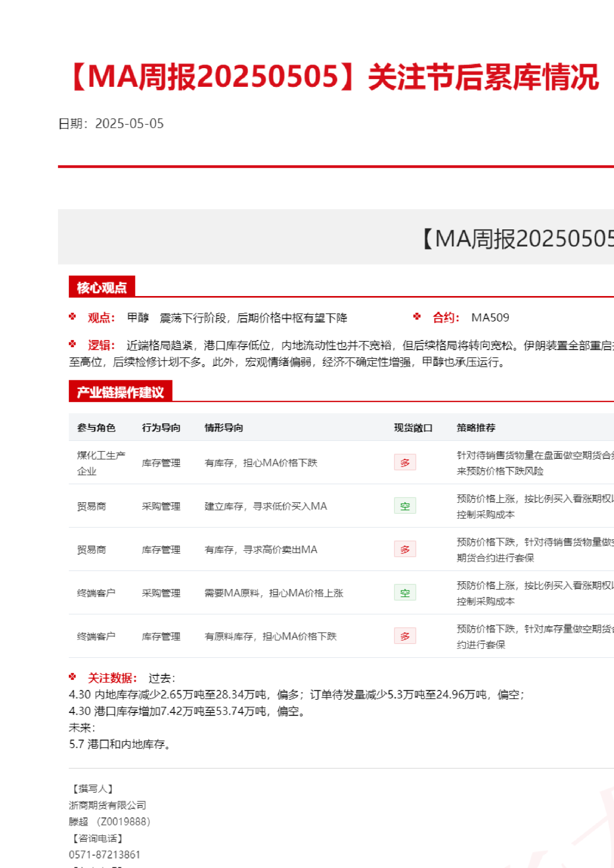Click the red bullet icon before 关注数据

click(x=72, y=677)
